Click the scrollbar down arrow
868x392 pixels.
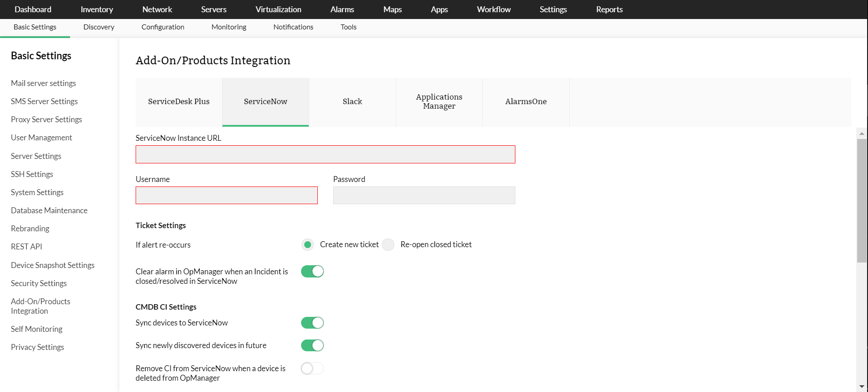coord(862,387)
